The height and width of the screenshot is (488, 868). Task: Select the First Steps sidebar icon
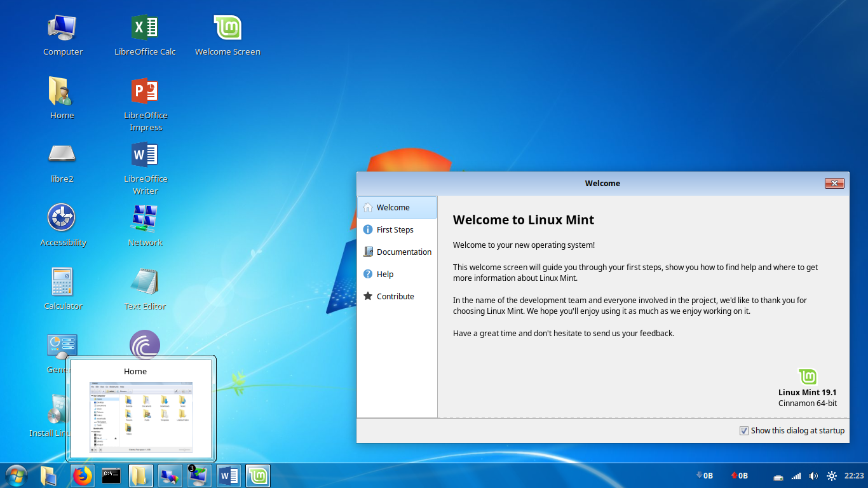369,229
